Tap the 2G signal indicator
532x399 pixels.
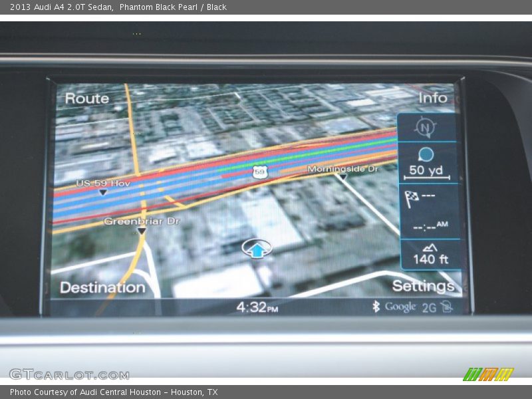click(429, 307)
